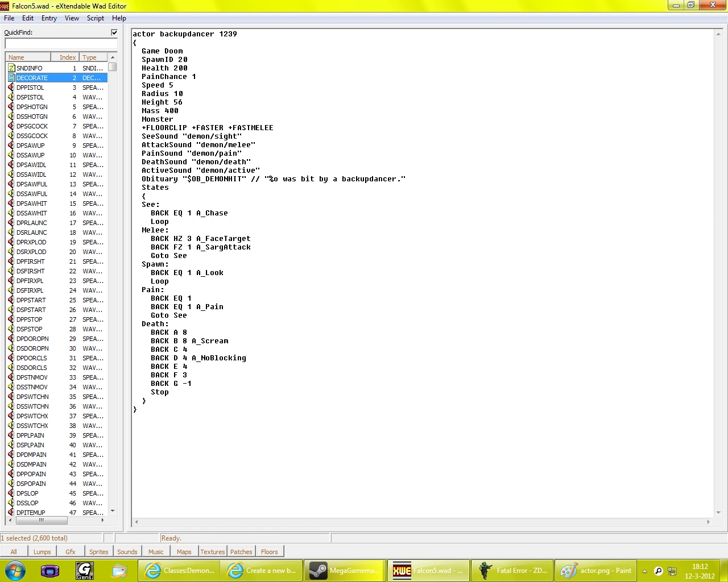Image resolution: width=728 pixels, height=582 pixels.
Task: Open the Help menu
Action: point(119,18)
